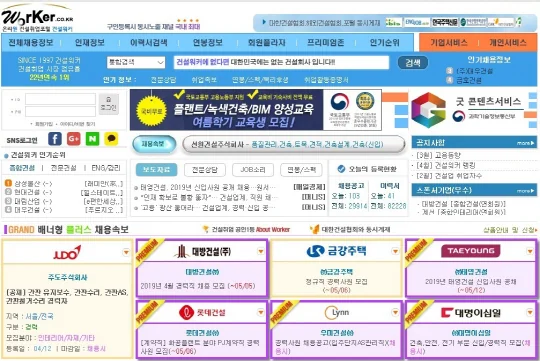
Task: Sign in with the Google+ icon
Action: pyautogui.click(x=74, y=139)
